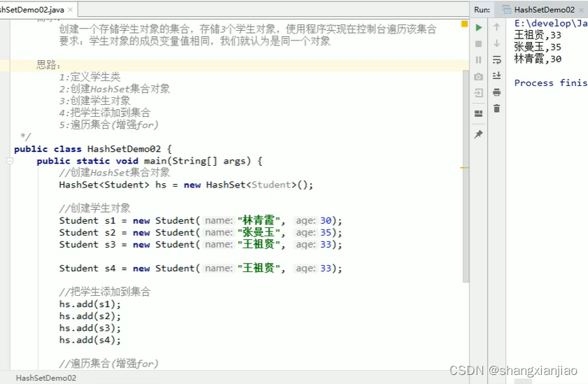Click the class name HashSetDemo02 in code
Screen dimensions: 588x384
pyautogui.click(x=124, y=149)
